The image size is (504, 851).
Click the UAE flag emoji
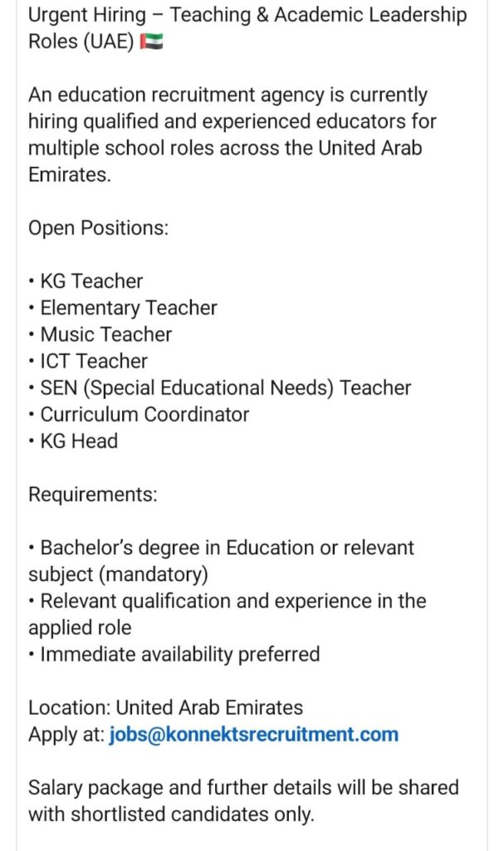(x=152, y=42)
